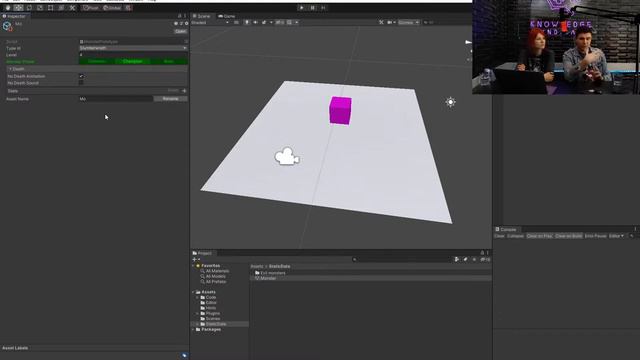This screenshot has height=360, width=640.
Task: Toggle scene effects such as skybox and fog
Action: (264, 22)
